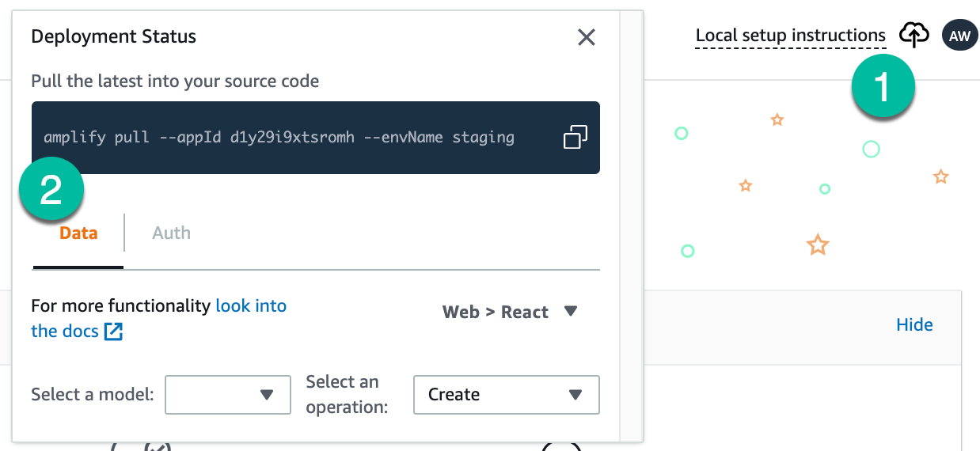Image resolution: width=980 pixels, height=451 pixels.
Task: Switch to the Auth tab
Action: click(x=171, y=233)
